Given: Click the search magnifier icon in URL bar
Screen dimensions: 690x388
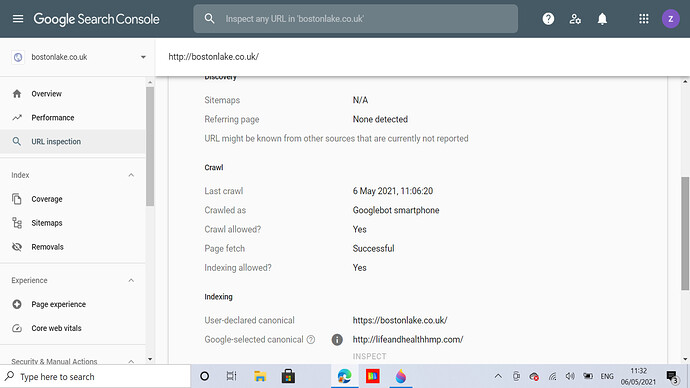Looking at the screenshot, I should (x=209, y=18).
